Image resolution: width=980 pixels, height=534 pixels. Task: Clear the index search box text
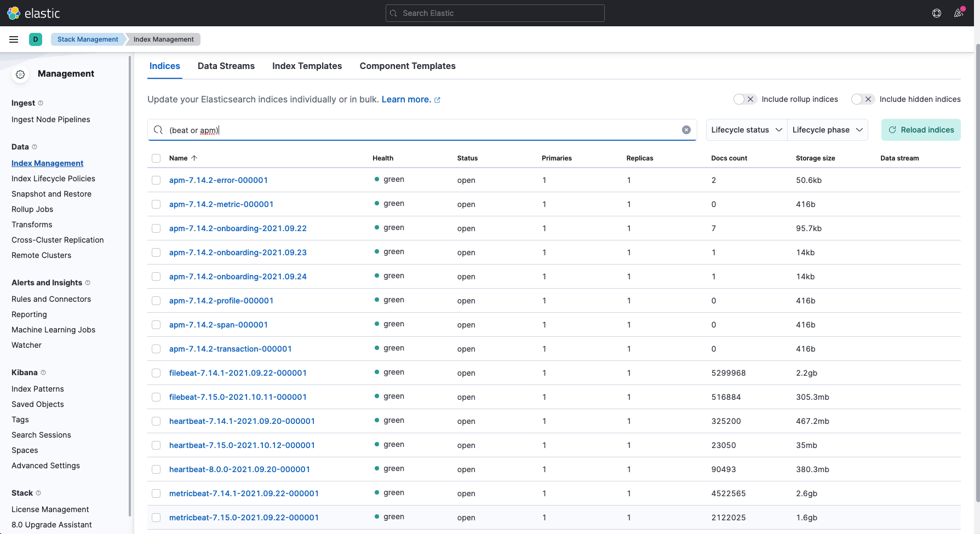(x=686, y=130)
